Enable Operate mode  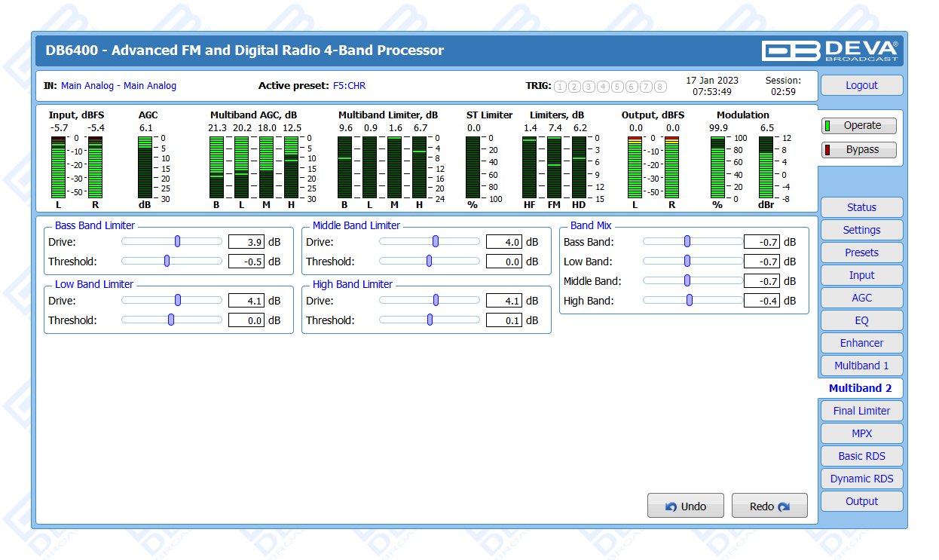pyautogui.click(x=859, y=126)
